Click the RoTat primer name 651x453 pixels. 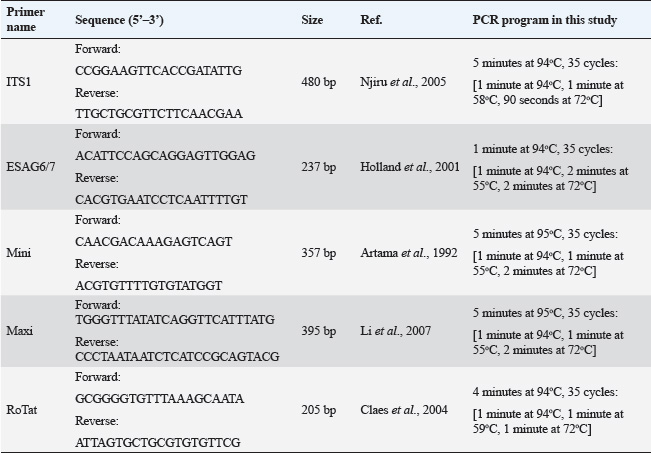(23, 409)
